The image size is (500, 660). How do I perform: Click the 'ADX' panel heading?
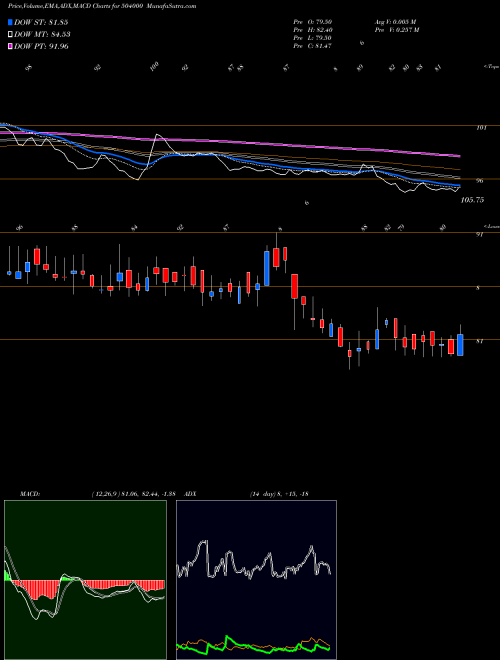coord(191,493)
